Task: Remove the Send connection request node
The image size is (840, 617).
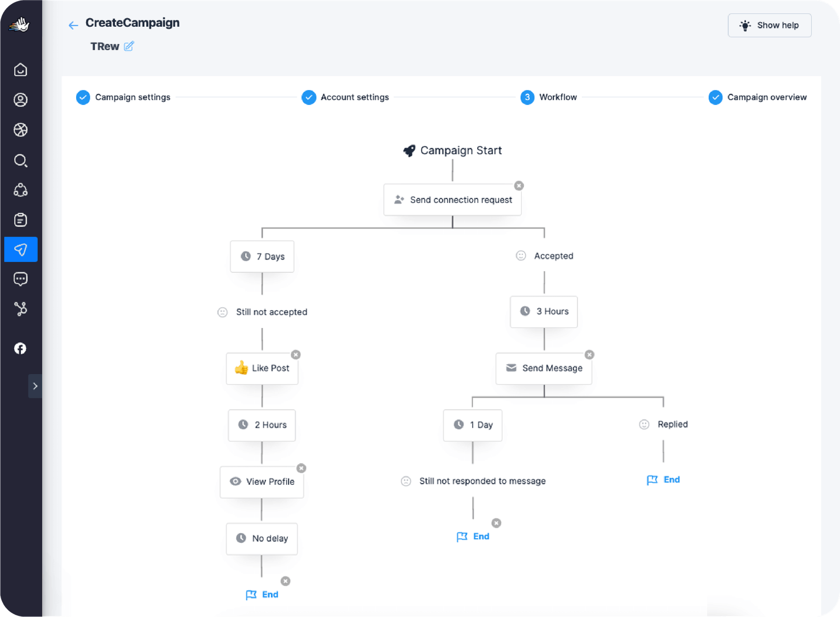Action: point(519,185)
